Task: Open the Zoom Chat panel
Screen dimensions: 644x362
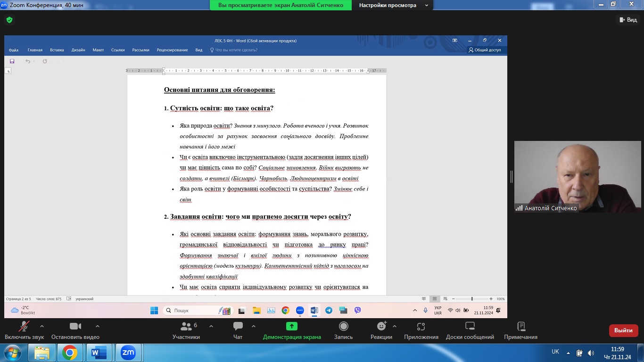Action: point(238,327)
